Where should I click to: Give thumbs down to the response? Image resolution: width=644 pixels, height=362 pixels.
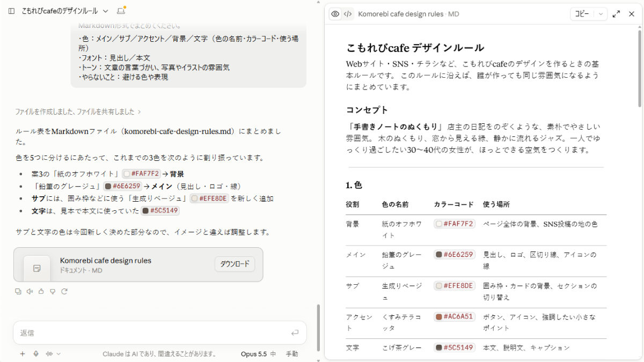point(53,291)
